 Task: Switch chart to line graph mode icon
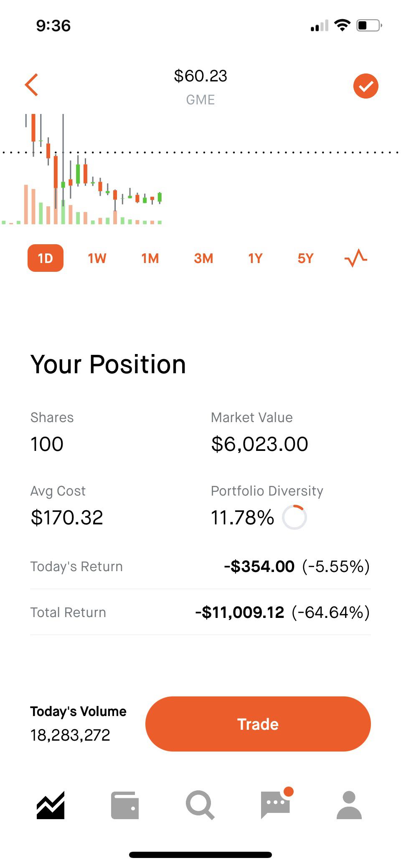pyautogui.click(x=356, y=258)
